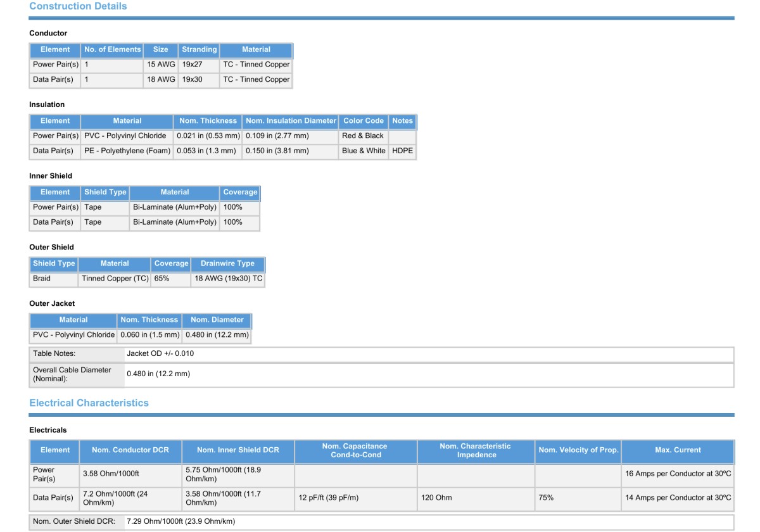Click the Red & Black color code cell
760x532 pixels.
[x=363, y=136]
